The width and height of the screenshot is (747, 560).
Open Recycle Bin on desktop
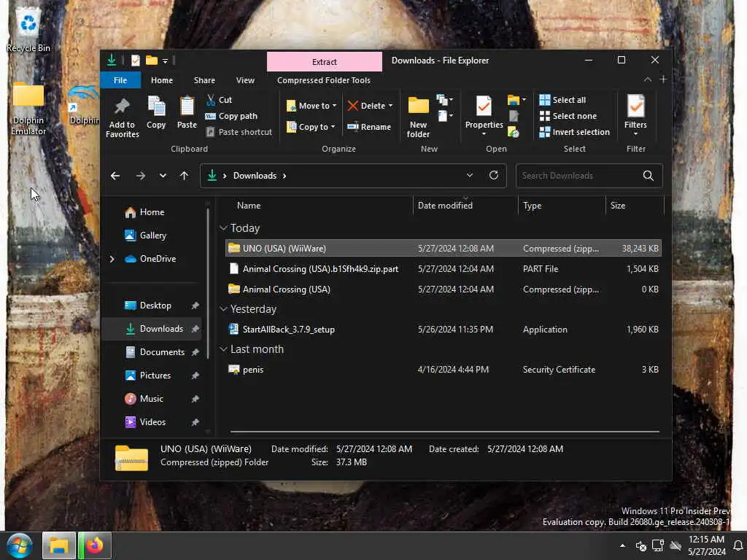(x=28, y=30)
